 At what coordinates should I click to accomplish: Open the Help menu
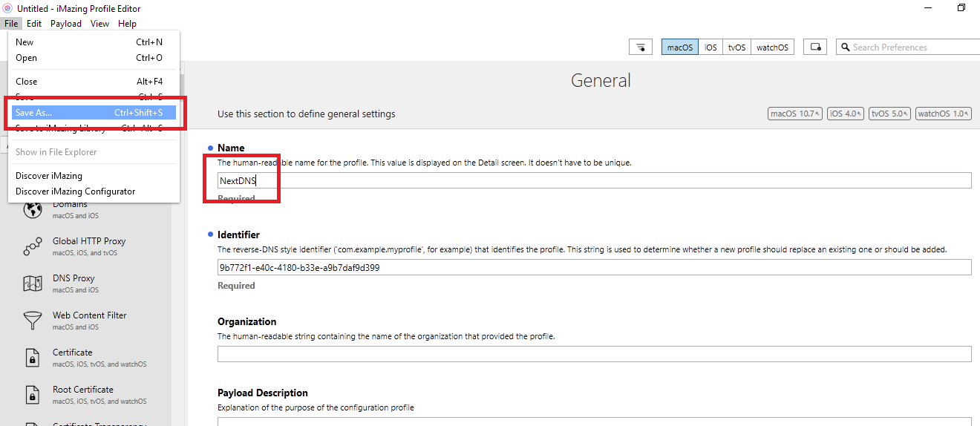[x=127, y=24]
